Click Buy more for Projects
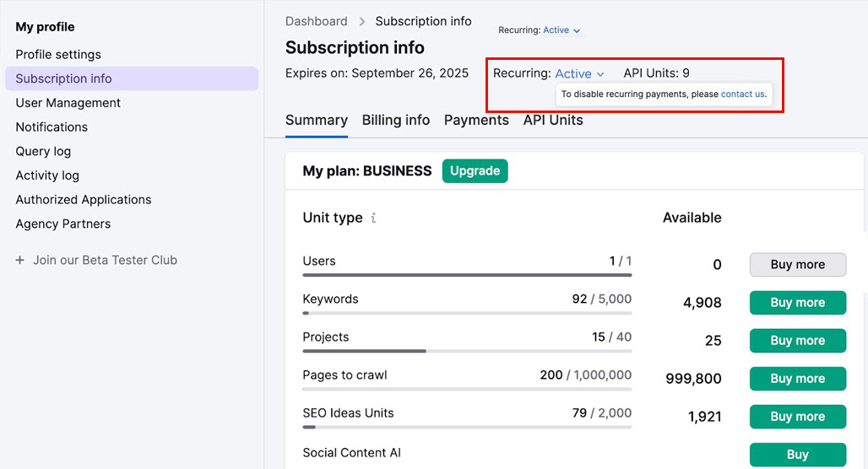The width and height of the screenshot is (868, 469). coord(798,341)
